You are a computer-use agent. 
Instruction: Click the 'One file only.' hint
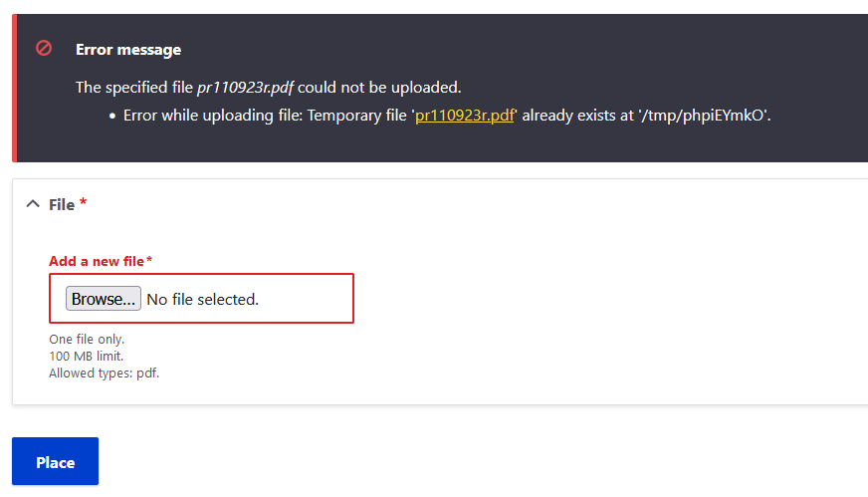point(87,339)
